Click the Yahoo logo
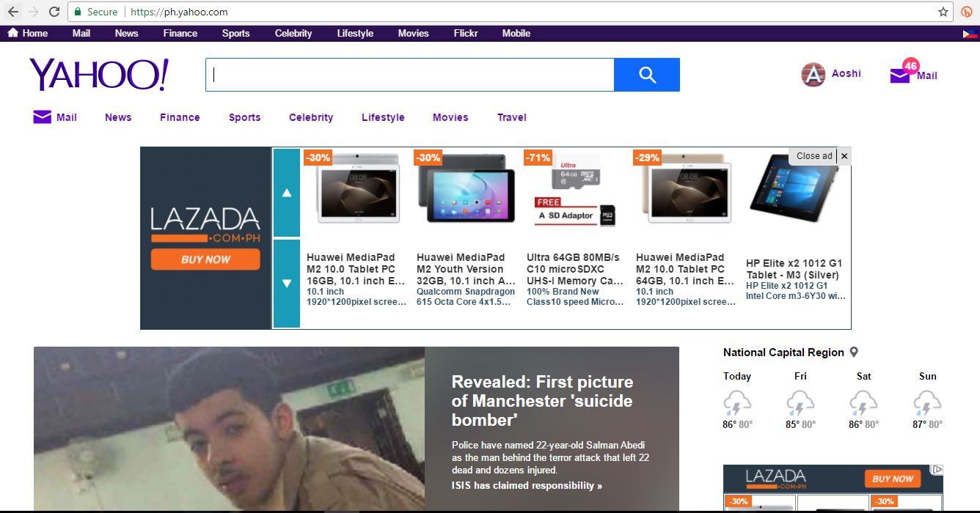 (x=99, y=74)
